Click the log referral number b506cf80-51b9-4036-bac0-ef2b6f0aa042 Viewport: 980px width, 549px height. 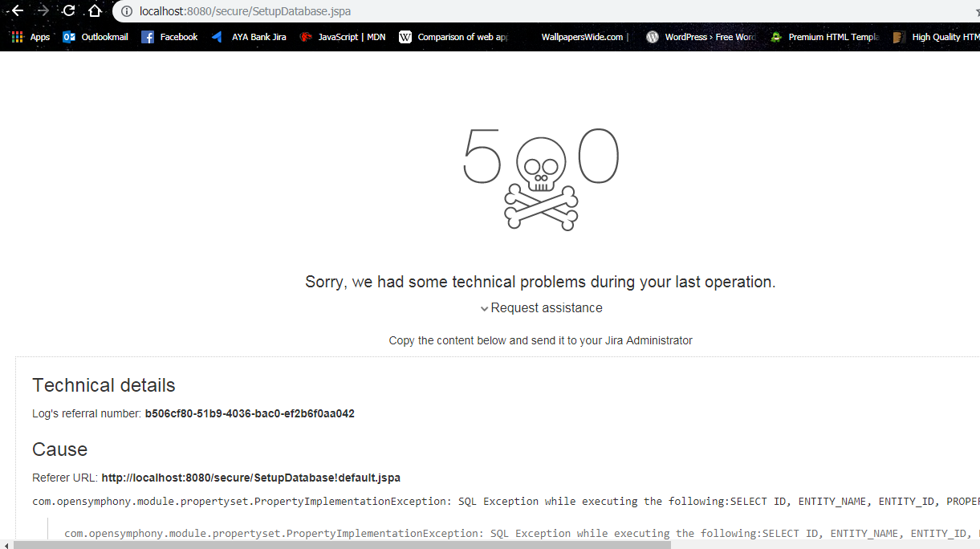tap(250, 414)
